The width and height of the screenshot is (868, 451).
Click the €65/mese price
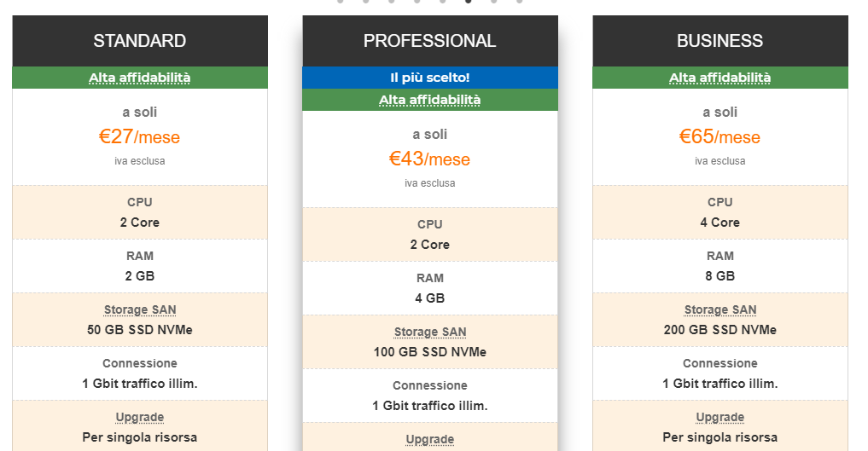click(x=720, y=137)
